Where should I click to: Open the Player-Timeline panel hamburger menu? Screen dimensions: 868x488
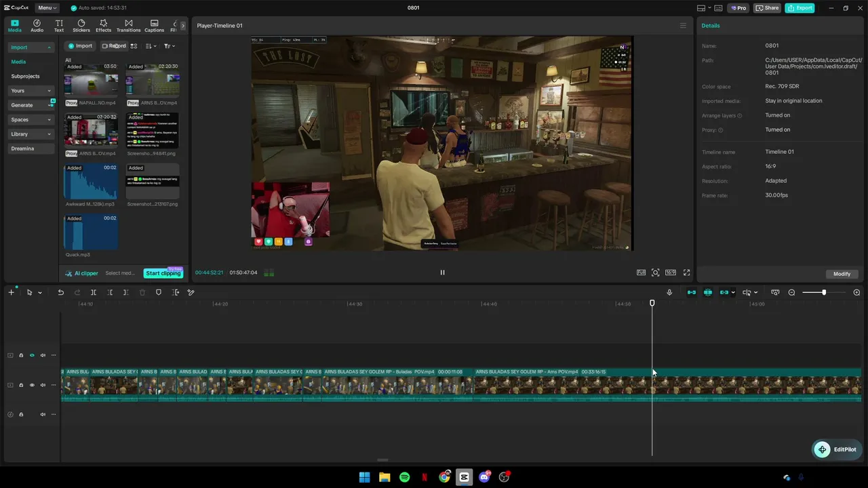[x=683, y=26]
